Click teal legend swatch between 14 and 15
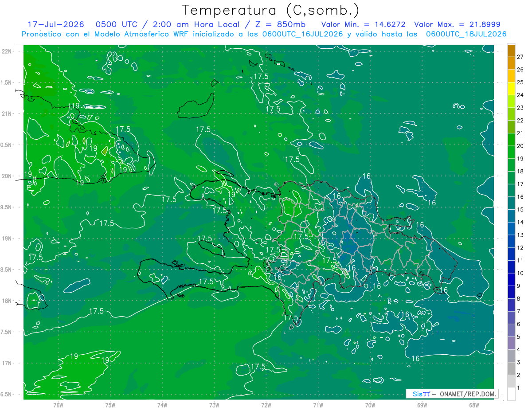Image resolution: width=532 pixels, height=411 pixels. (511, 216)
